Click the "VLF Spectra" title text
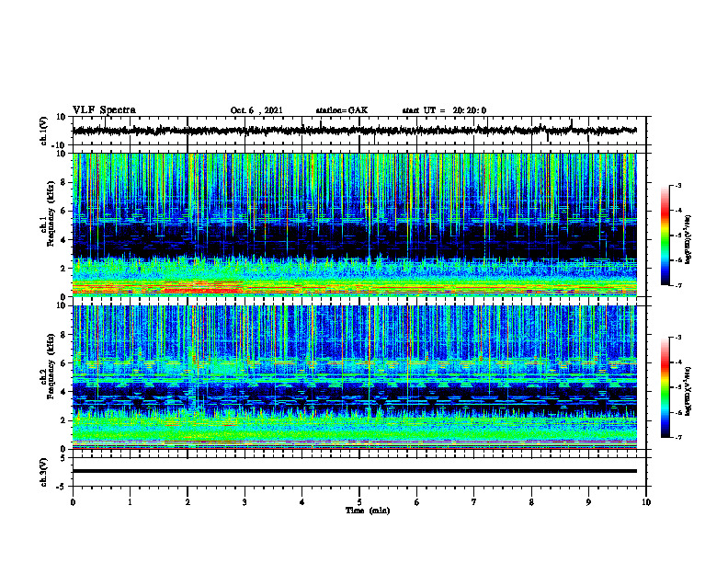Image resolution: width=728 pixels, height=563 pixels. tap(104, 110)
